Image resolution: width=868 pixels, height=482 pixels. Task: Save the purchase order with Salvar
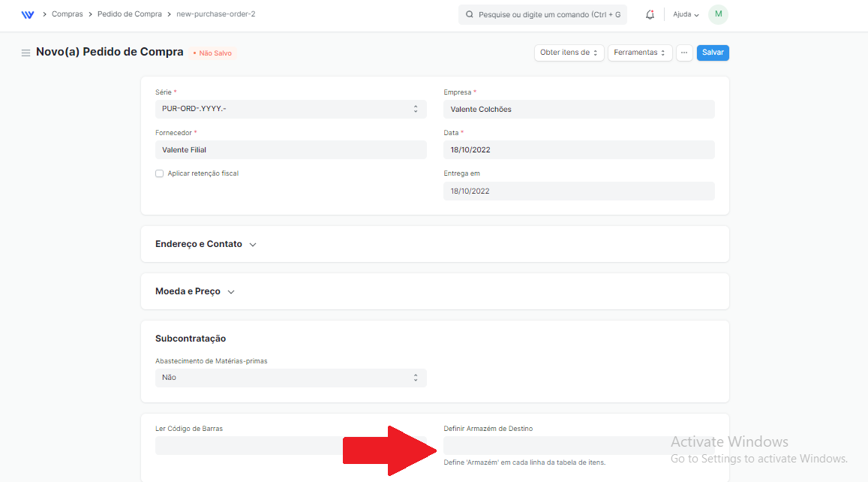click(x=713, y=53)
